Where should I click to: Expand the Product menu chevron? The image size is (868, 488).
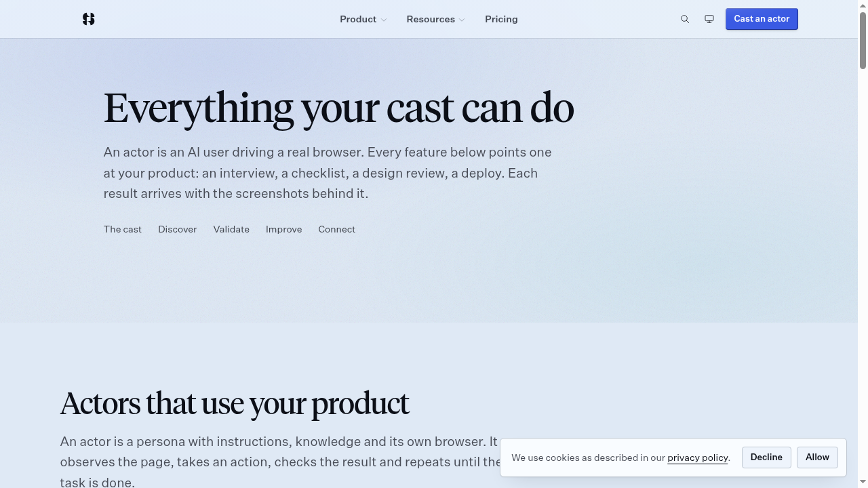coord(384,20)
